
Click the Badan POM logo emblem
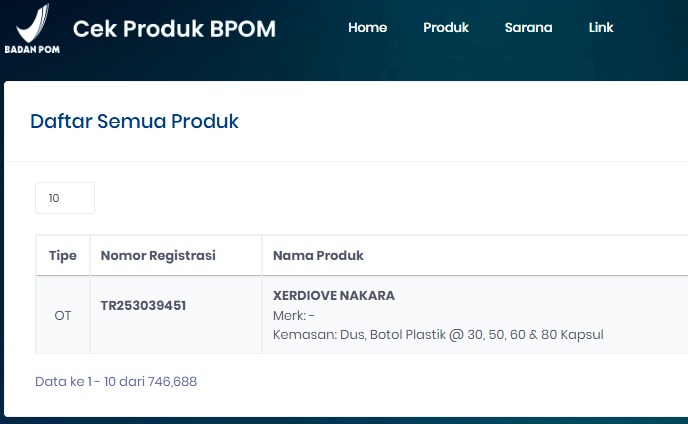[x=32, y=21]
